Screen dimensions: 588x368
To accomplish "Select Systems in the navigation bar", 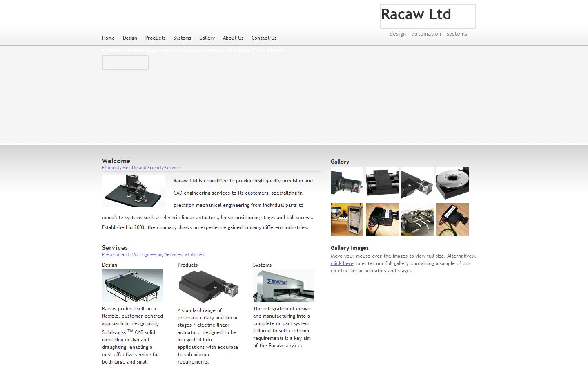I will (x=182, y=38).
